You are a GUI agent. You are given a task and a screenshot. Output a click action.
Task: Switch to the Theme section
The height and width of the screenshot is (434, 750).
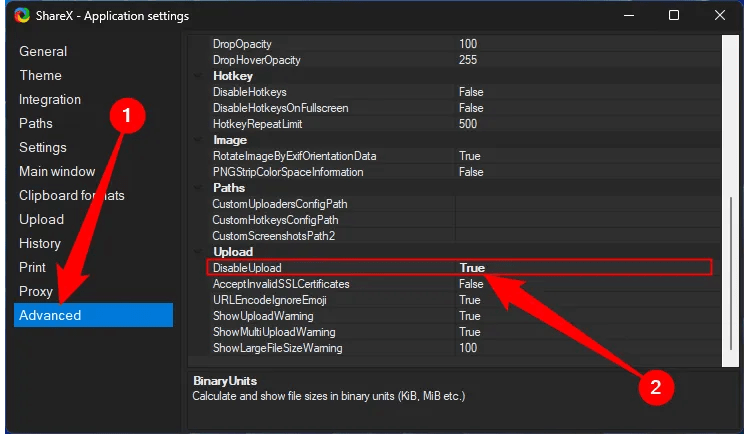(x=40, y=75)
